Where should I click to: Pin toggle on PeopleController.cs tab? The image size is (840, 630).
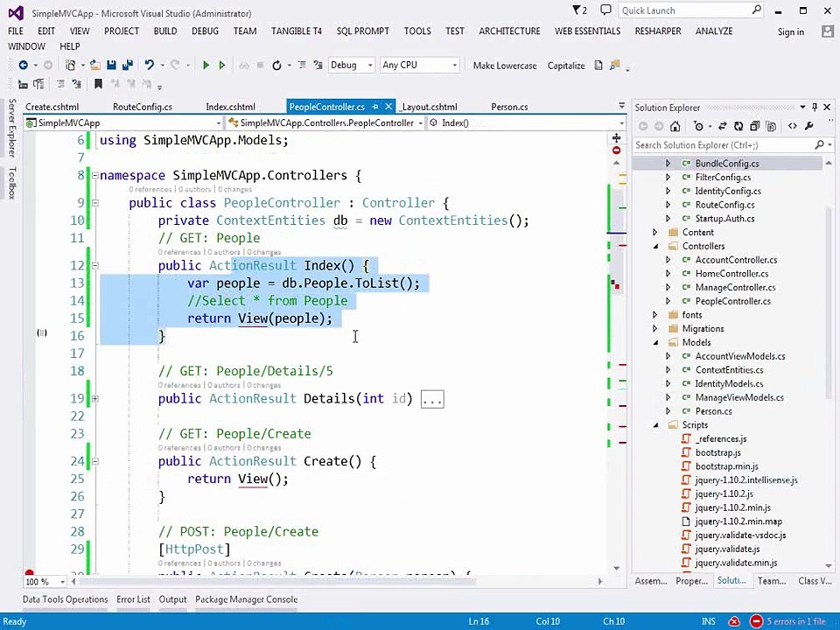pyautogui.click(x=375, y=107)
